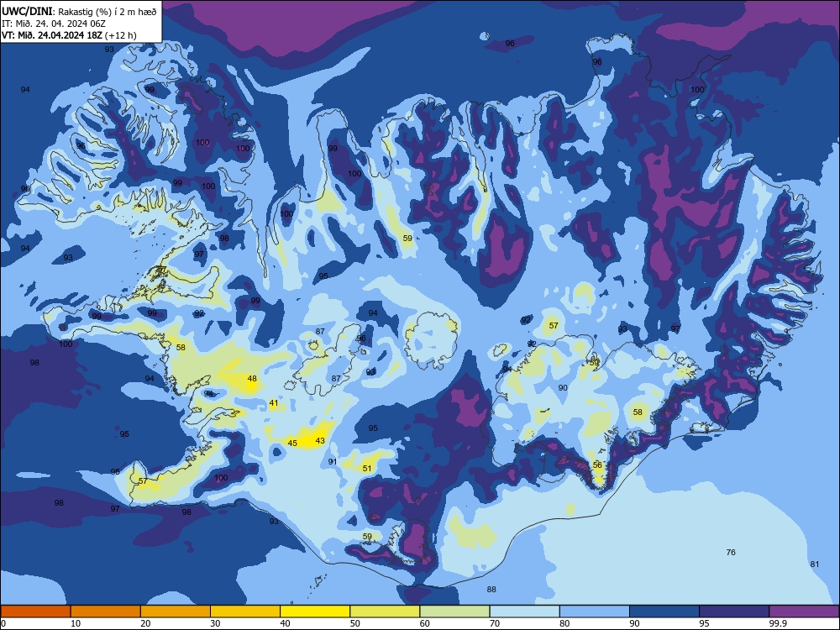840x630 pixels.
Task: Select the bright yellow 40–50 legend swatch
Action: pyautogui.click(x=315, y=612)
